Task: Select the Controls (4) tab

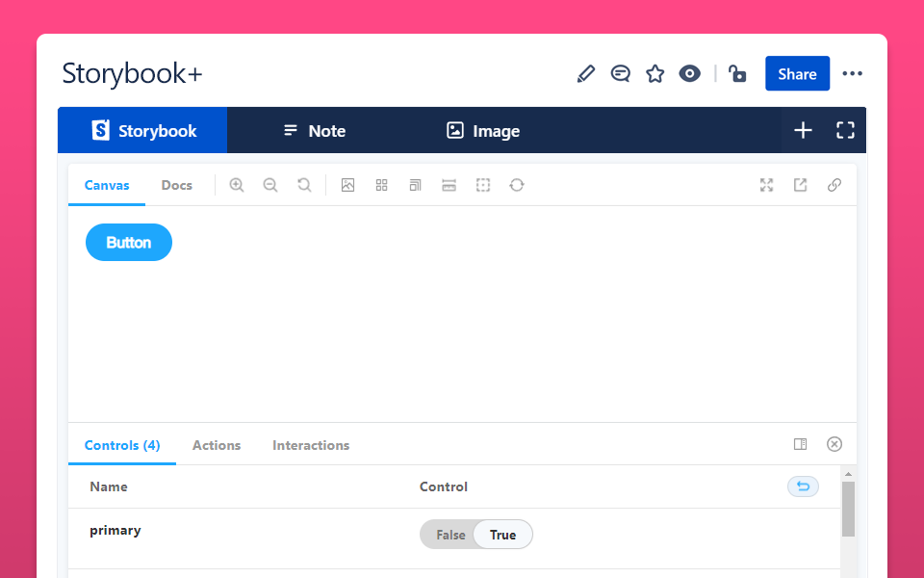Action: pos(122,445)
